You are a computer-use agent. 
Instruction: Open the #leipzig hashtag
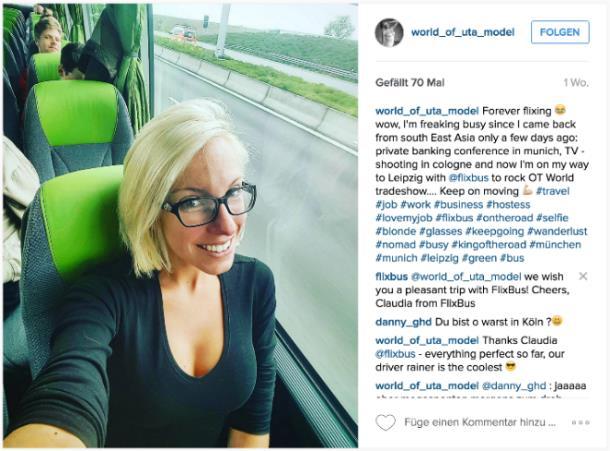click(439, 258)
